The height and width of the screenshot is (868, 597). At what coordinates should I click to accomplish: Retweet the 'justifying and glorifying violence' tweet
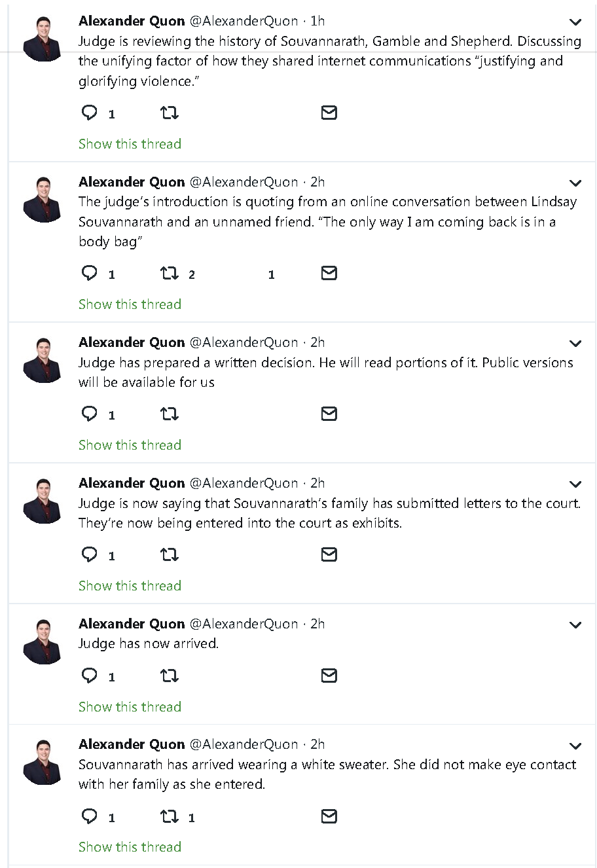pos(170,113)
